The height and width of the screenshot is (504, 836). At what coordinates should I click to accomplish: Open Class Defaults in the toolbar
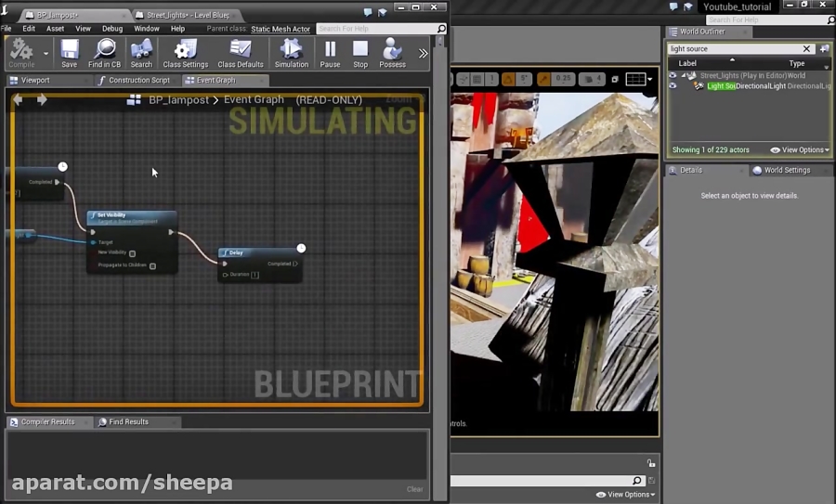click(241, 53)
